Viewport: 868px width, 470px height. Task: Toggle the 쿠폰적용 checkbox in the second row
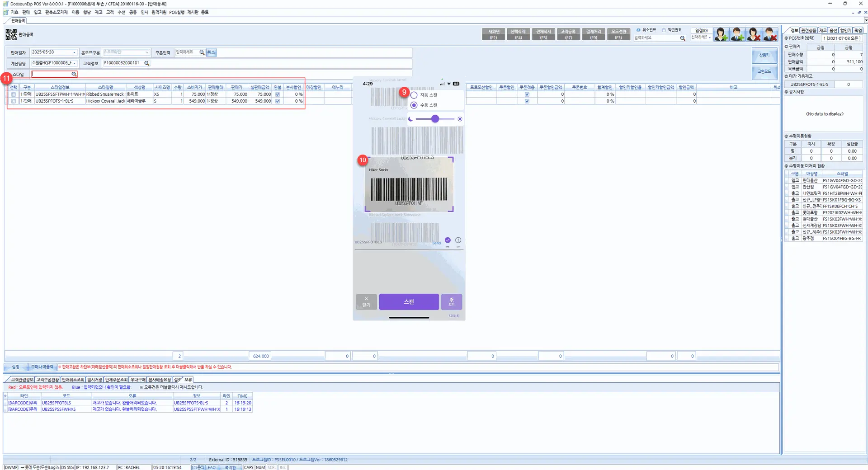527,101
